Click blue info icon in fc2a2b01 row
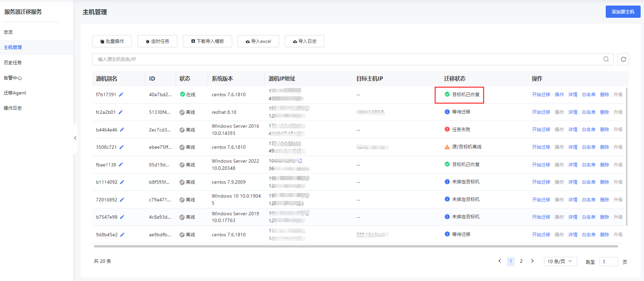Image resolution: width=644 pixels, height=281 pixels. [447, 112]
